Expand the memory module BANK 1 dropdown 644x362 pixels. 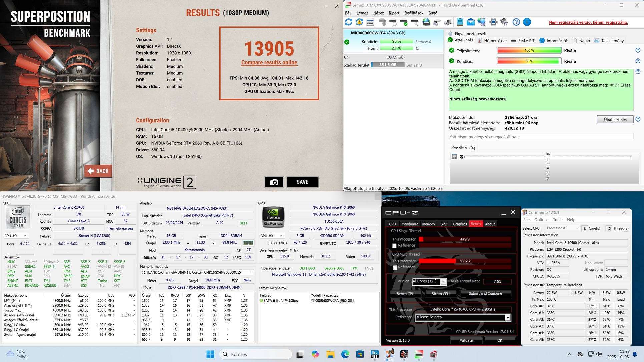click(251, 272)
